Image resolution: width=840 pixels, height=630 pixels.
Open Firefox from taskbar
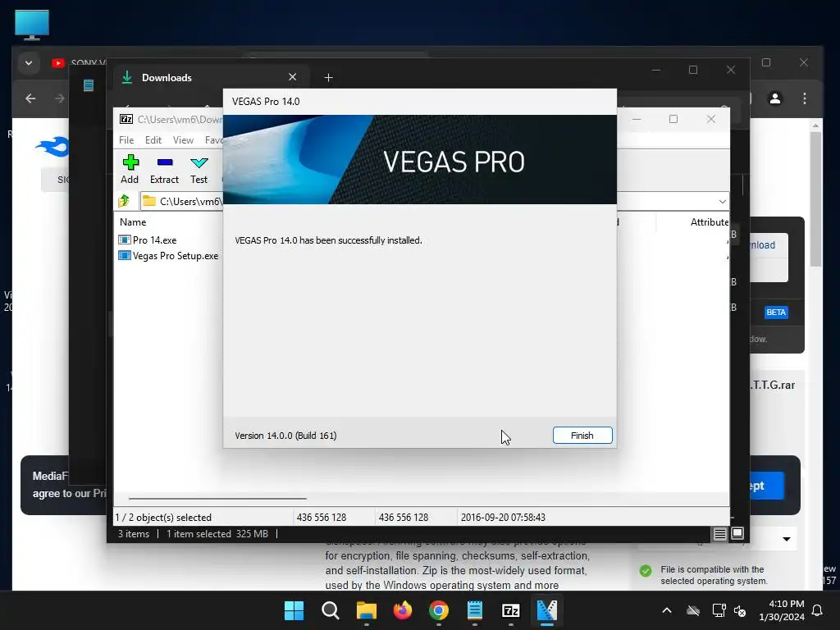click(402, 610)
